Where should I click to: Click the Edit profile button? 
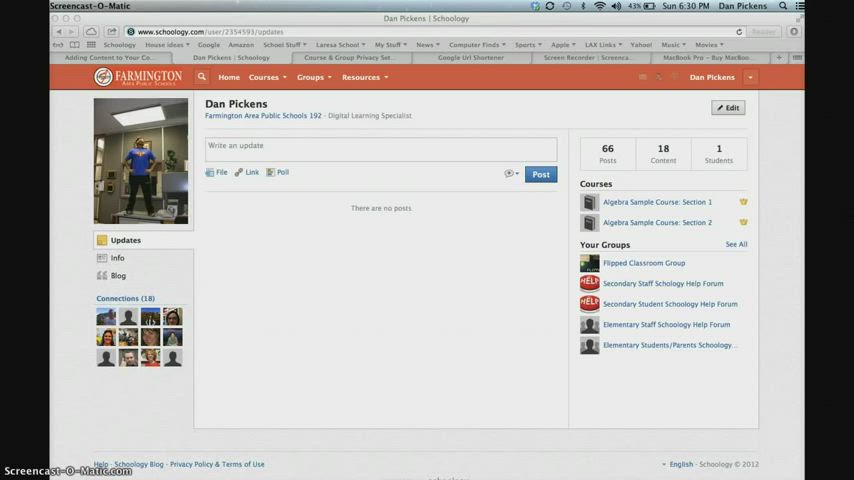(728, 108)
